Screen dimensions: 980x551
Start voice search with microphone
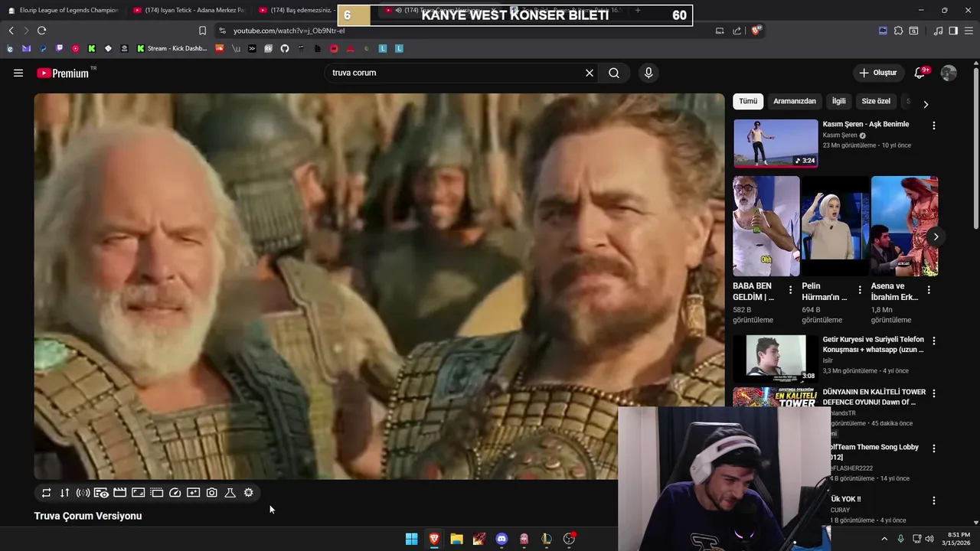coord(648,73)
